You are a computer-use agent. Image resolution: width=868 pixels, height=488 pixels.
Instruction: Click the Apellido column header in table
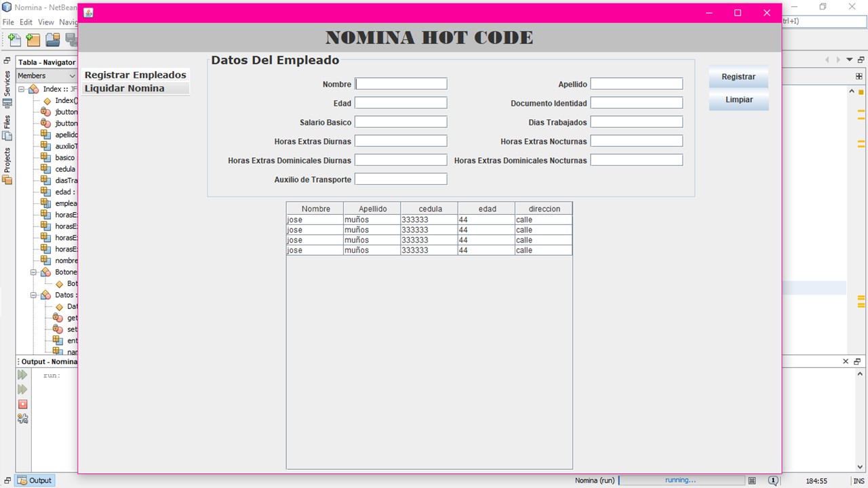(x=372, y=209)
